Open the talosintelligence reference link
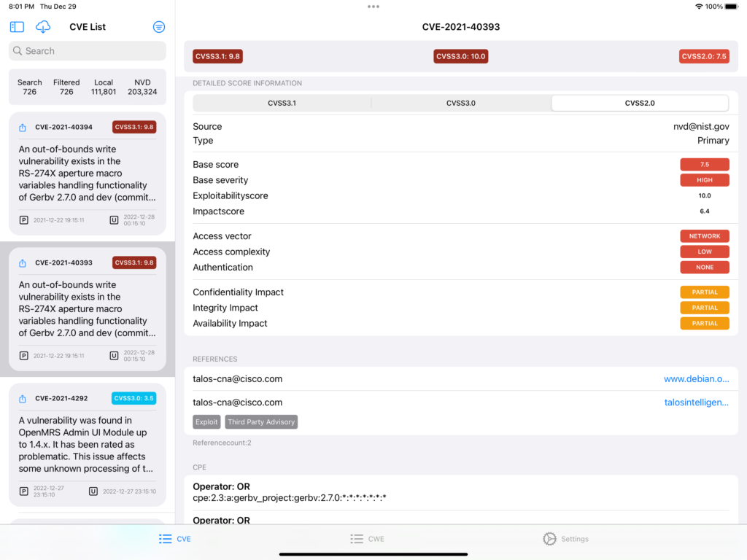Image resolution: width=747 pixels, height=560 pixels. tap(696, 402)
